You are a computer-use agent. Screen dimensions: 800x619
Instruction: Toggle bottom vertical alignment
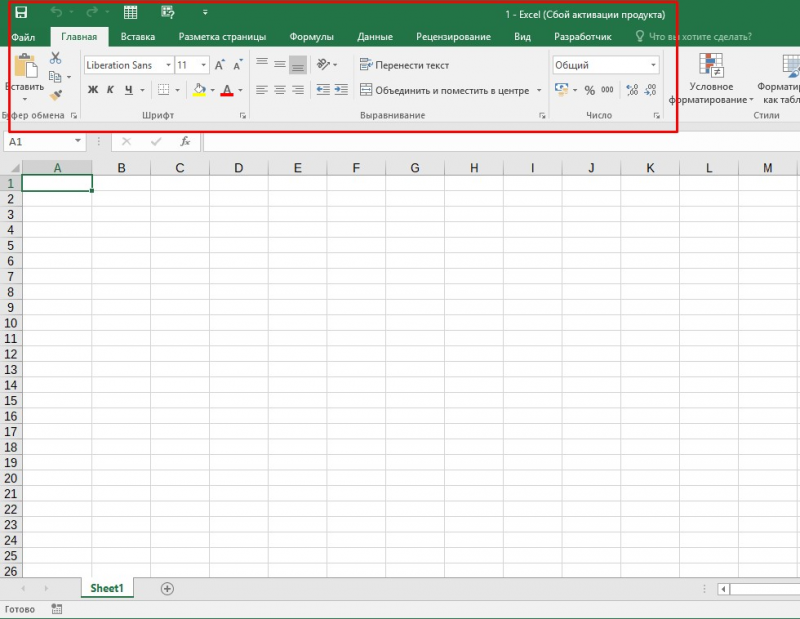pyautogui.click(x=298, y=64)
